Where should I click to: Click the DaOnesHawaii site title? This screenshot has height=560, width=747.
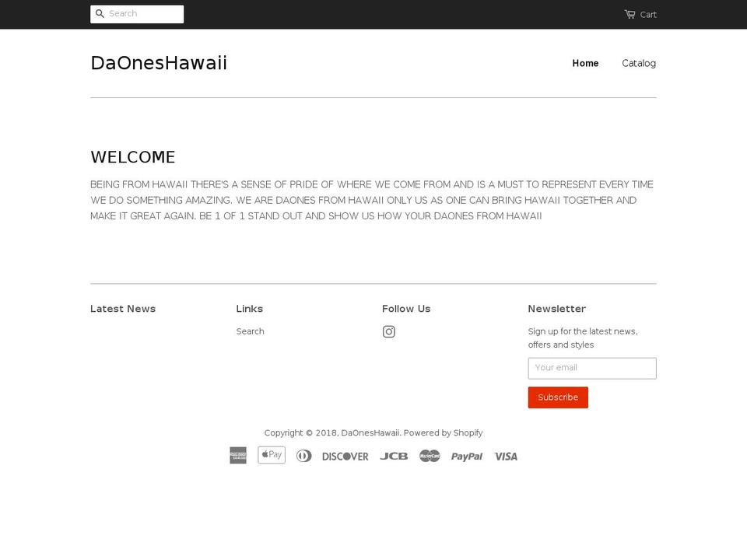[x=159, y=63]
